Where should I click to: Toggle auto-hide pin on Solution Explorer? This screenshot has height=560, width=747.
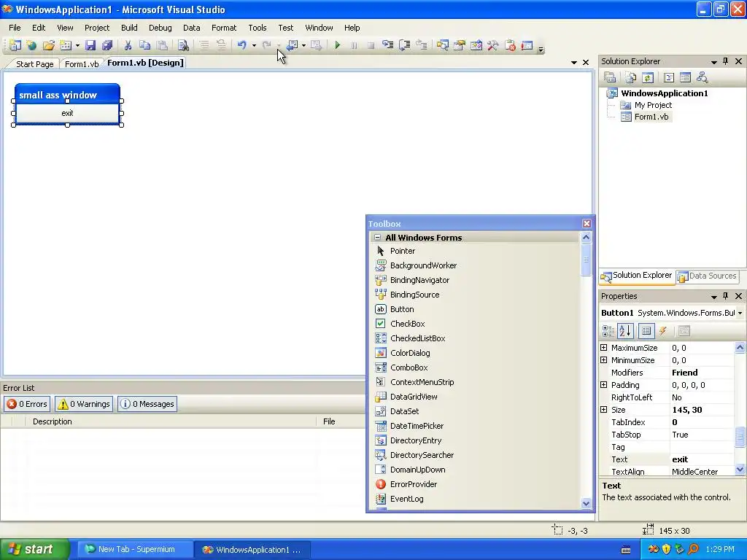point(725,61)
